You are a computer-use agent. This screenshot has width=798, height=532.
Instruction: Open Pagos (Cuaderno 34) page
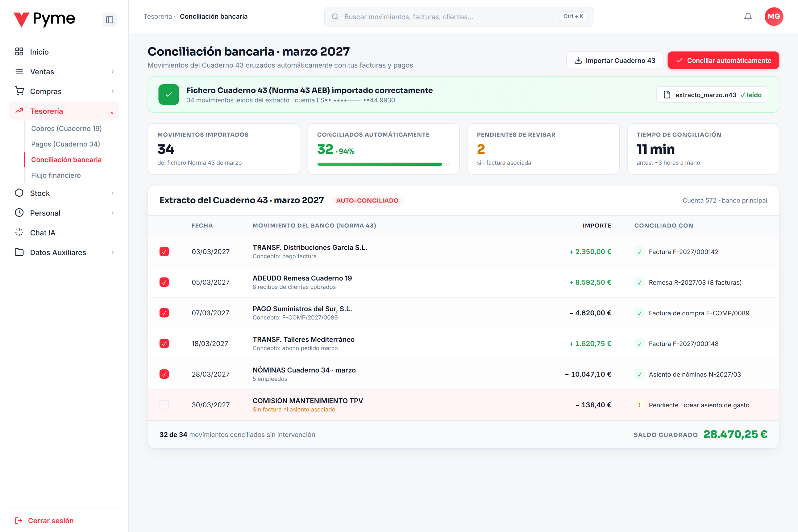[x=65, y=144]
